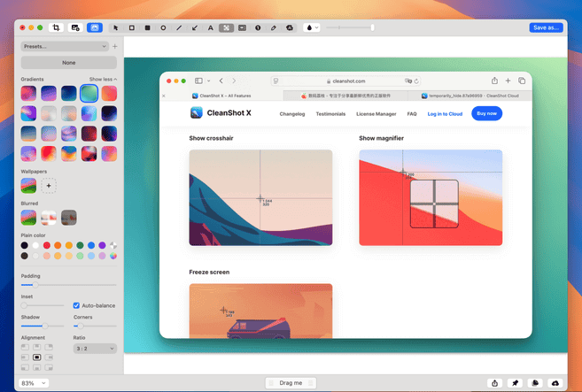The width and height of the screenshot is (582, 392).
Task: Set alignment to center
Action: point(36,357)
